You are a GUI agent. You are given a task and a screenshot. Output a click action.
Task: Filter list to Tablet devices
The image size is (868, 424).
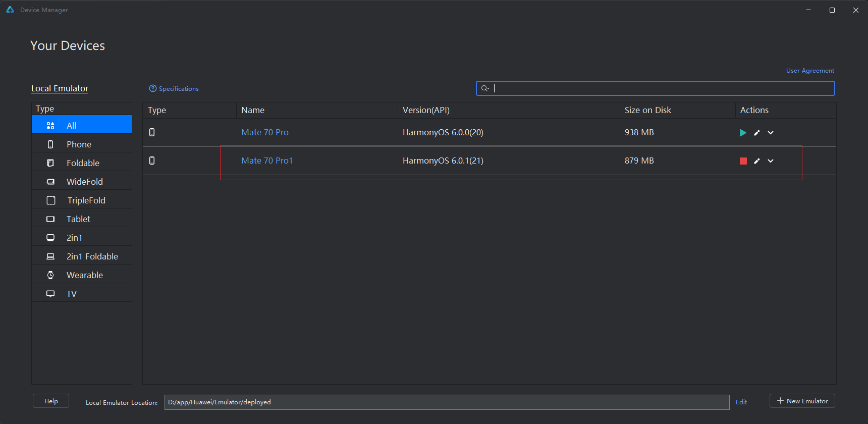[x=78, y=219]
